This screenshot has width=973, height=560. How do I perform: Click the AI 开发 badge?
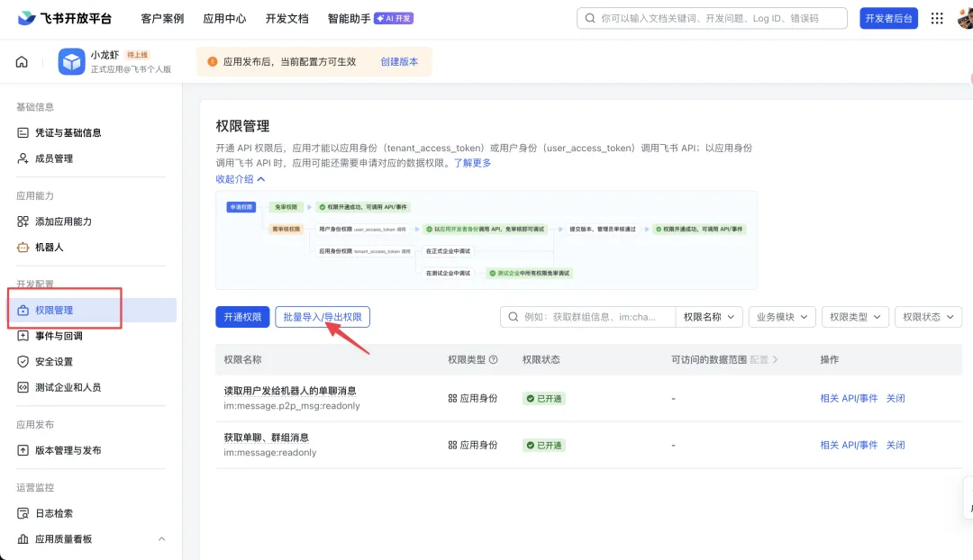click(394, 19)
